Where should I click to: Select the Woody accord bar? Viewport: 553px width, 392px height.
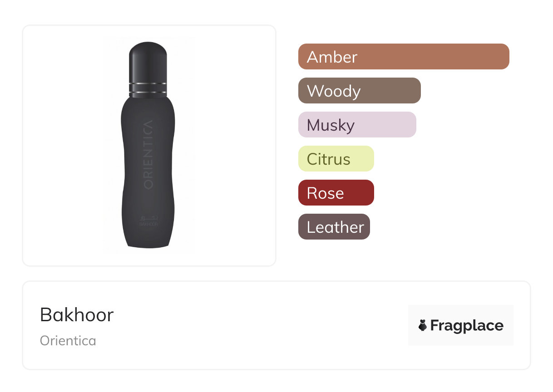359,91
